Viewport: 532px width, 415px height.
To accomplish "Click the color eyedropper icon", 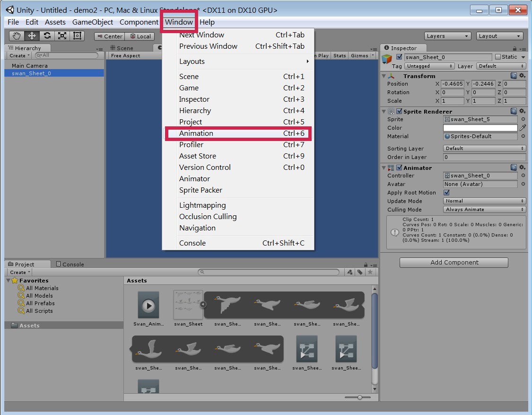I will (x=523, y=128).
